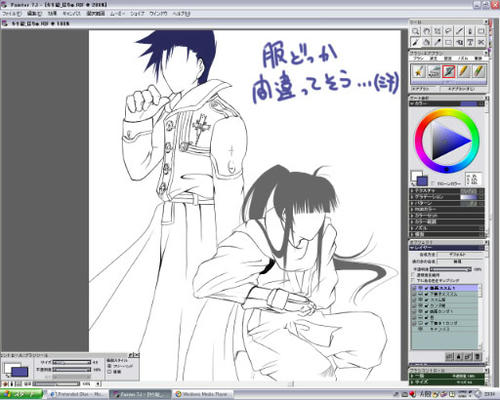The image size is (500, 400).
Task: Hide the highlighted top layer's eye
Action: pyautogui.click(x=421, y=288)
